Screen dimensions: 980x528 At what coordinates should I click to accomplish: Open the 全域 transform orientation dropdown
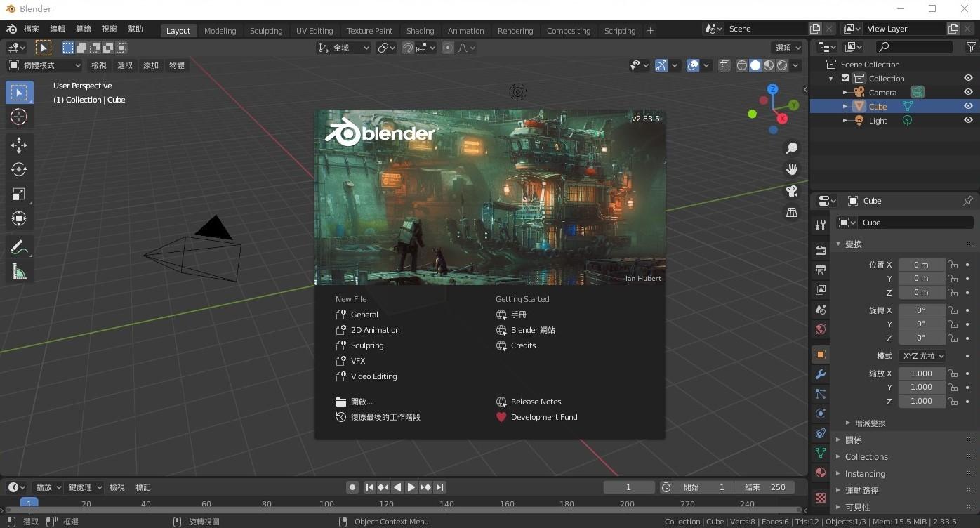tap(343, 48)
